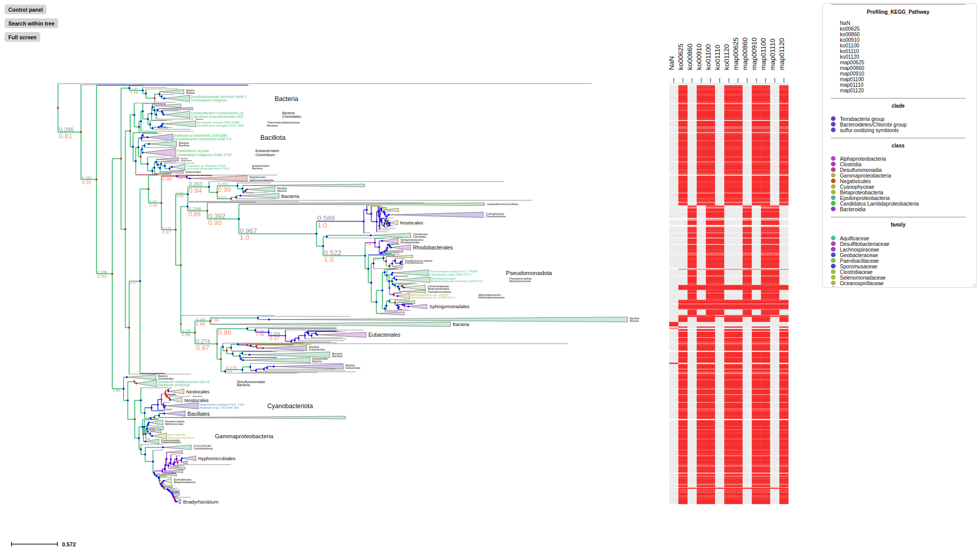Click the Hyphomicrobiales collapsed clade label
This screenshot has width=980, height=551.
tap(217, 459)
